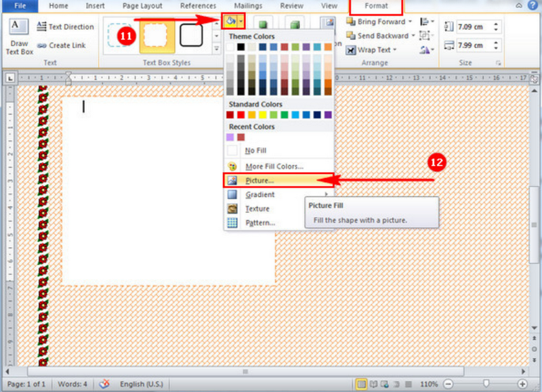Switch to Print Layout view in status bar
Image resolution: width=542 pixels, height=392 pixels.
[x=362, y=384]
